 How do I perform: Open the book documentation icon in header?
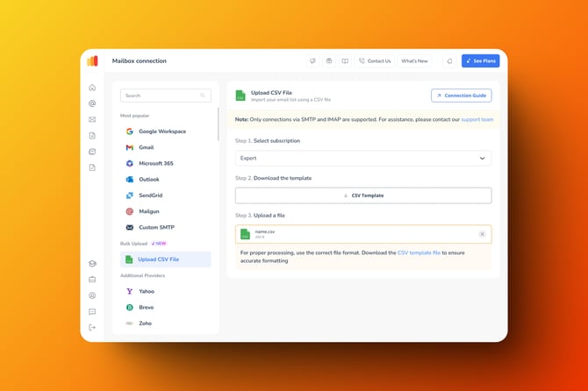345,61
